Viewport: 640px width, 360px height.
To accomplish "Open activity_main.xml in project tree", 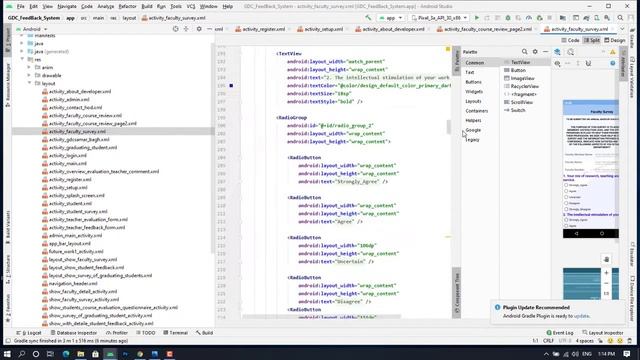I will click(64, 164).
